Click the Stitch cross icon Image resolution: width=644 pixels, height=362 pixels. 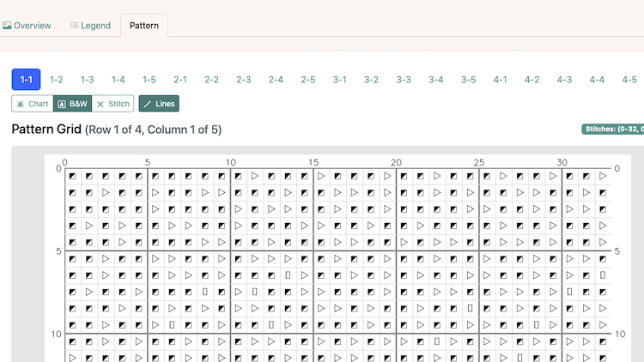point(100,104)
